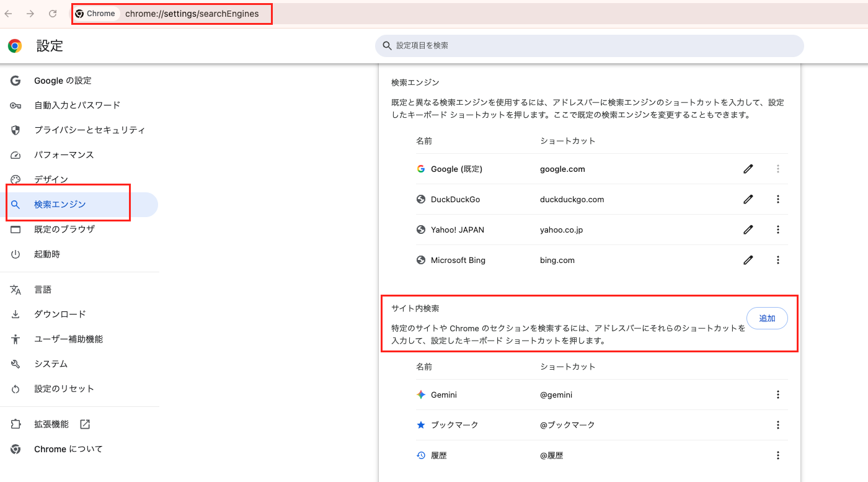The image size is (868, 482).
Task: Click the chrome://settings/searchEngines URL text
Action: pyautogui.click(x=192, y=14)
